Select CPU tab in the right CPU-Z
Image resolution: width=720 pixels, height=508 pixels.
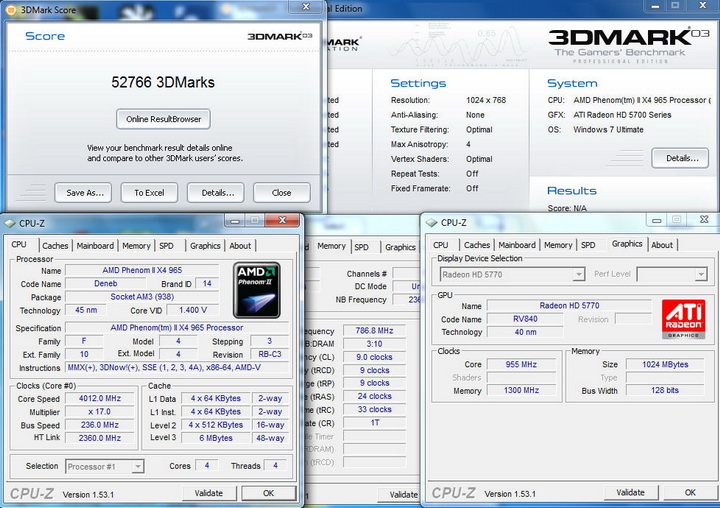pyautogui.click(x=441, y=245)
